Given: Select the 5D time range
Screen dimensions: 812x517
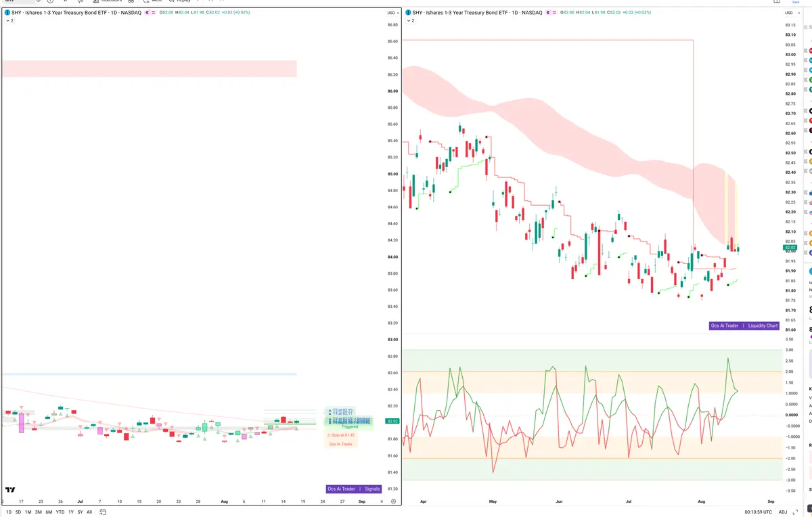Looking at the screenshot, I should click(x=18, y=512).
